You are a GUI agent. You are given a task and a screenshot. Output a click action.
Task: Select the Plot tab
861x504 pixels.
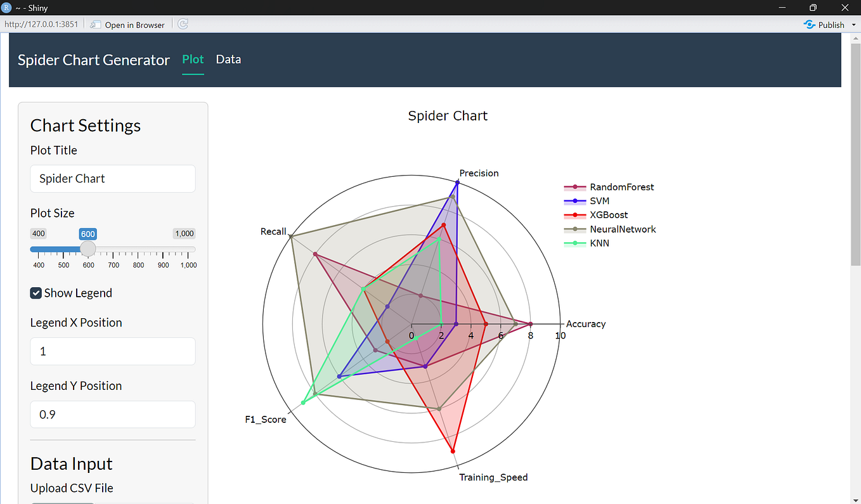[x=193, y=59]
